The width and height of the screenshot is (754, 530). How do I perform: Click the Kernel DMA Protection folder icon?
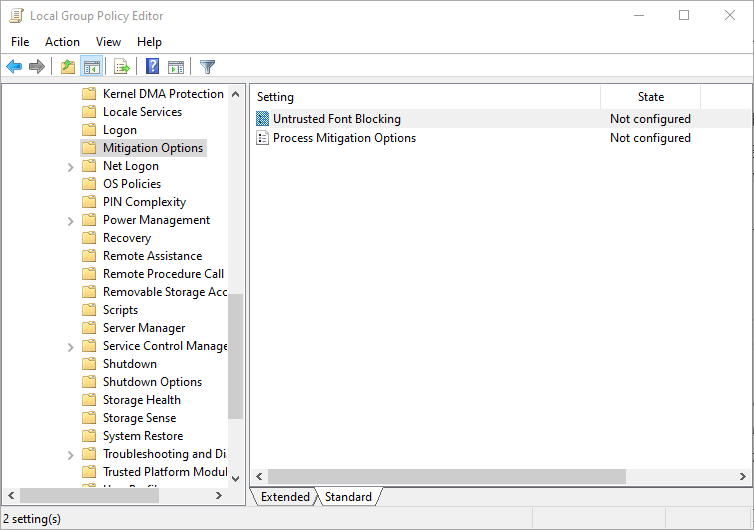pyautogui.click(x=89, y=94)
